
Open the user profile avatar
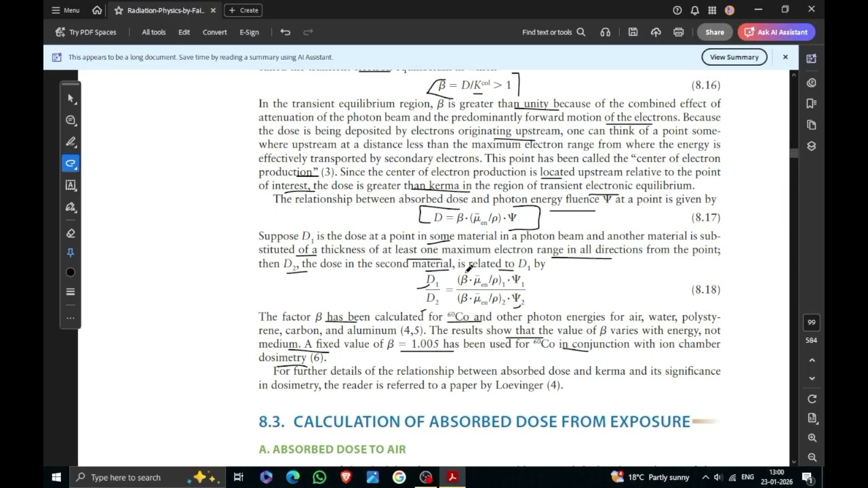pyautogui.click(x=730, y=10)
